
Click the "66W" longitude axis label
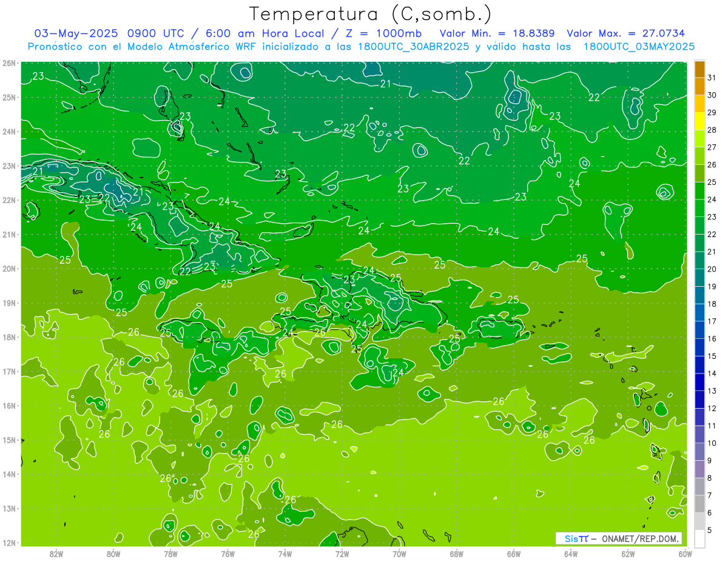coord(514,554)
